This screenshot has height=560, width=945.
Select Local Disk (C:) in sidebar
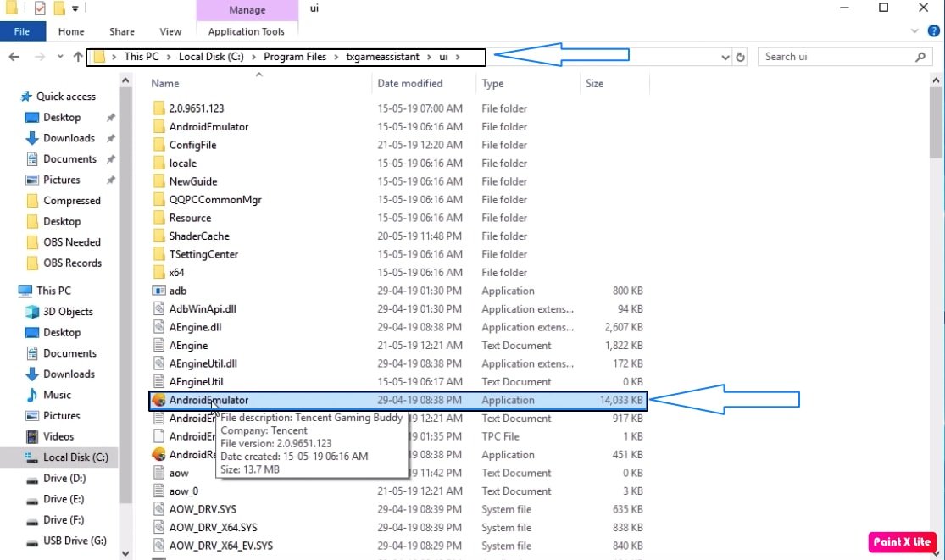[75, 457]
